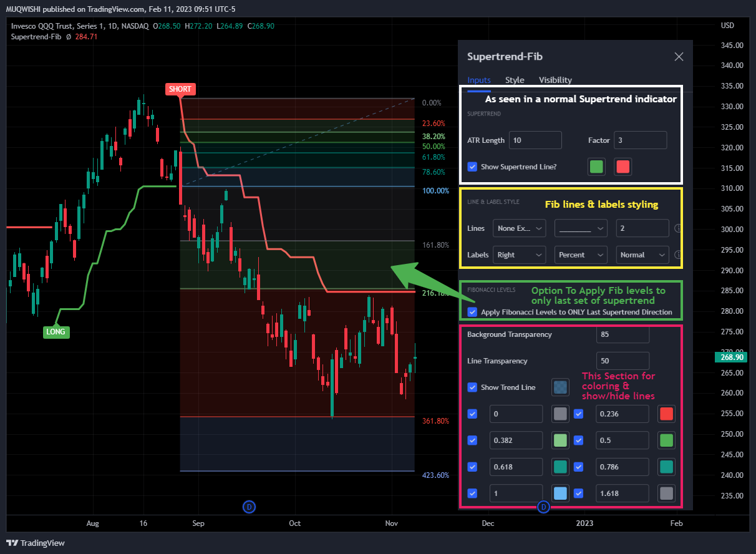Screen dimensions: 756x554
Task: Click the 161.80% Fibonacci level label
Action: point(435,245)
